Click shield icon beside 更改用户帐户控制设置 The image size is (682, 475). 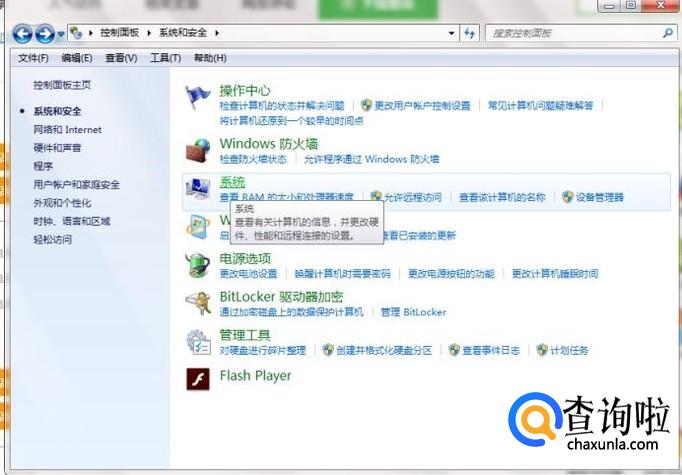coord(367,105)
